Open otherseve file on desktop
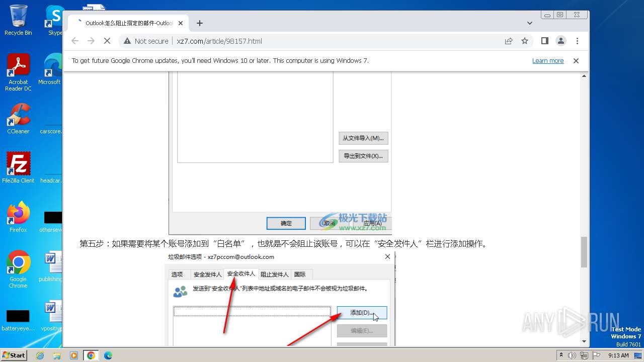 pos(51,221)
